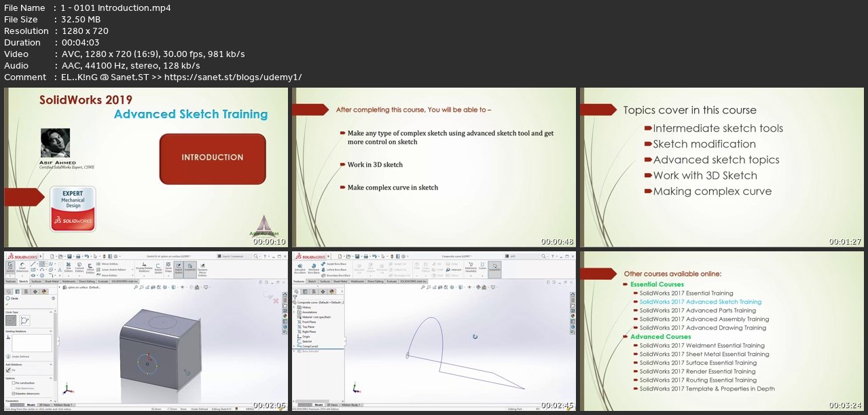The image size is (868, 415).
Task: Switch to Features tab in spline window
Action: pyautogui.click(x=11, y=281)
